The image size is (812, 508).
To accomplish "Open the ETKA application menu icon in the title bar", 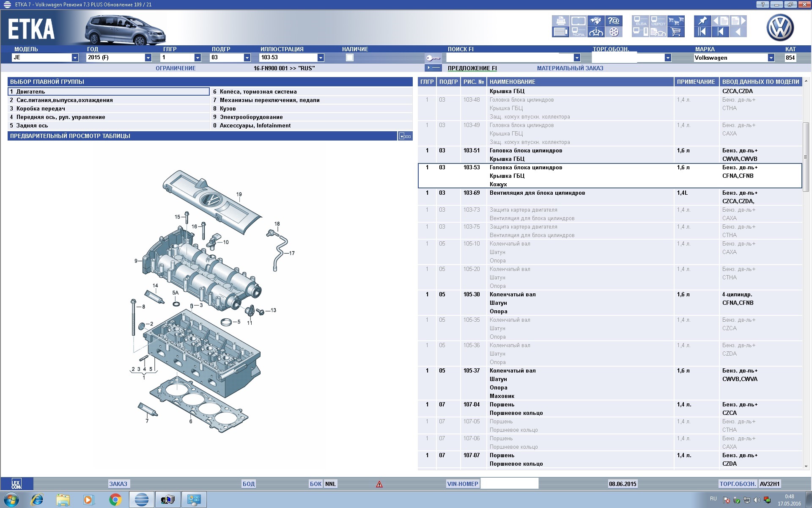I will [7, 5].
